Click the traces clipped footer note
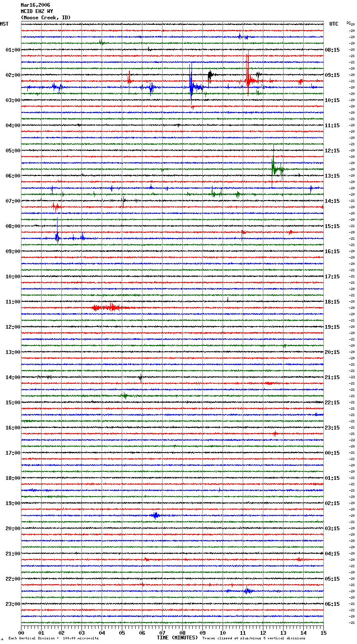Screen dimensions: 357x644 254,638
